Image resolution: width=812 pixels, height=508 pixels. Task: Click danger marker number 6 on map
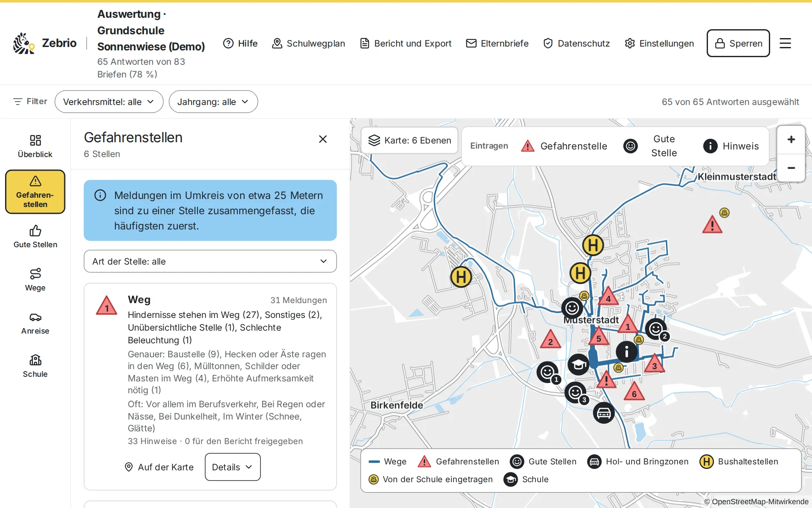(634, 392)
